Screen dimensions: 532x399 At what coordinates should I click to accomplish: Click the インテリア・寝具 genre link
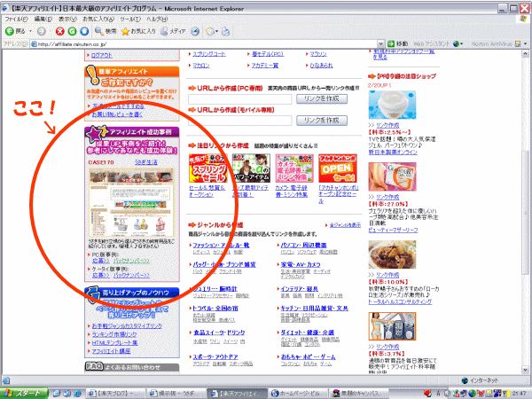click(x=300, y=289)
